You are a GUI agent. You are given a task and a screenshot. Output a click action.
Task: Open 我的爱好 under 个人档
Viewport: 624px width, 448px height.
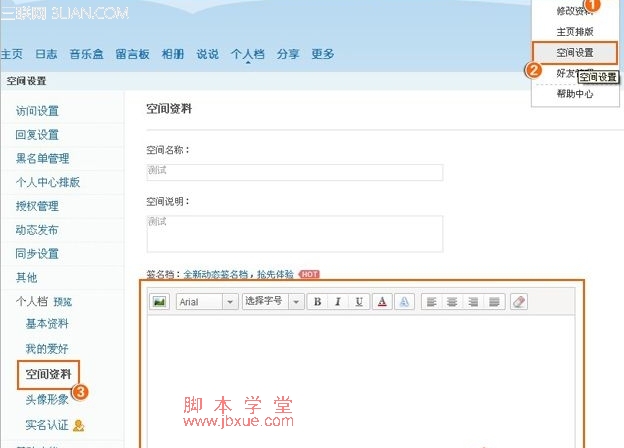(47, 349)
